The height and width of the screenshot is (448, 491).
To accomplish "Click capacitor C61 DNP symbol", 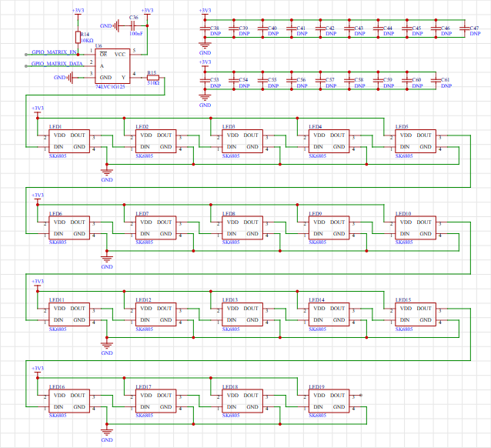I will click(436, 81).
